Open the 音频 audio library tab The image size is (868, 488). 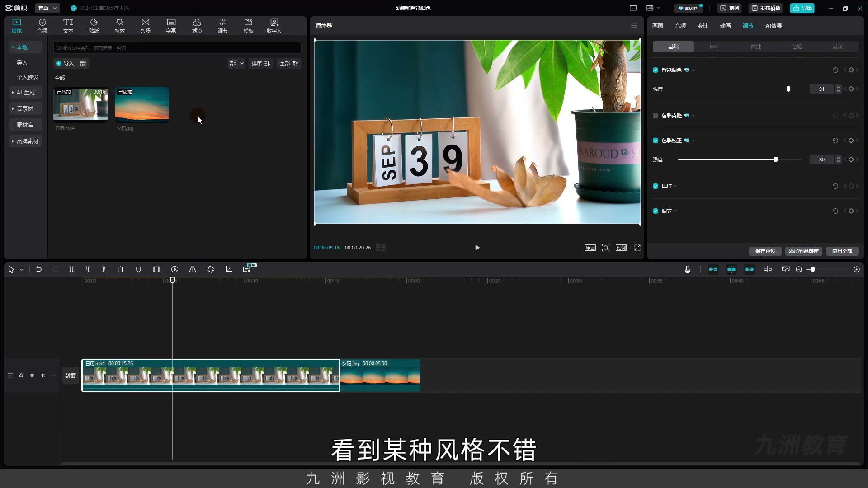click(42, 26)
